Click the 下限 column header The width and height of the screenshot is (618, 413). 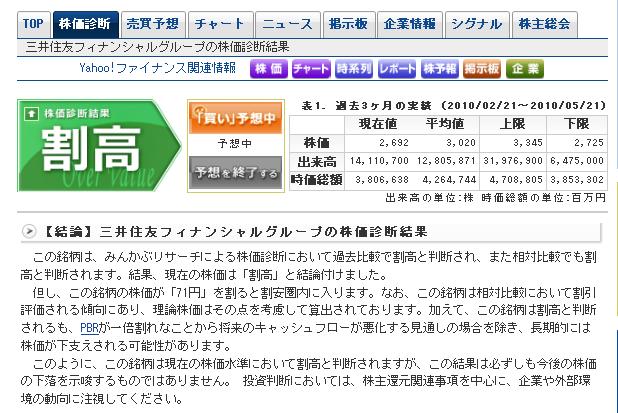[x=577, y=124]
